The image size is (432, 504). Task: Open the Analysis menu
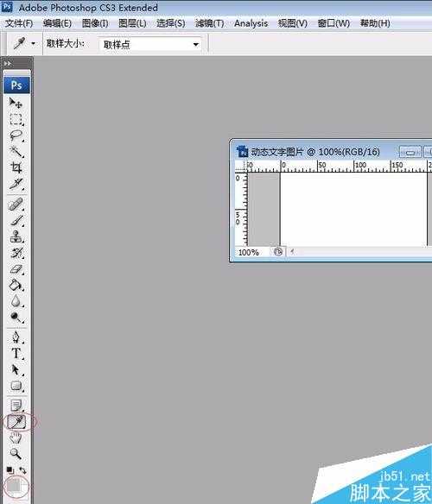[251, 23]
